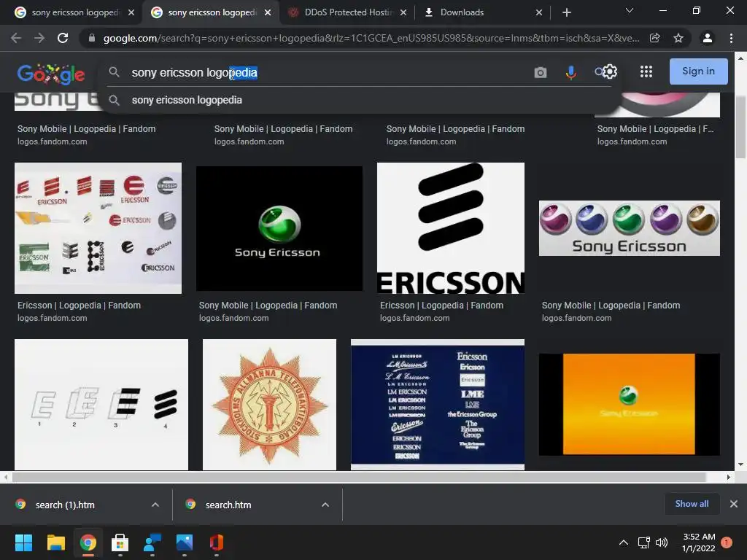747x560 pixels.
Task: Select the 'sony ericsson logopedia' suggestion
Action: pyautogui.click(x=187, y=100)
